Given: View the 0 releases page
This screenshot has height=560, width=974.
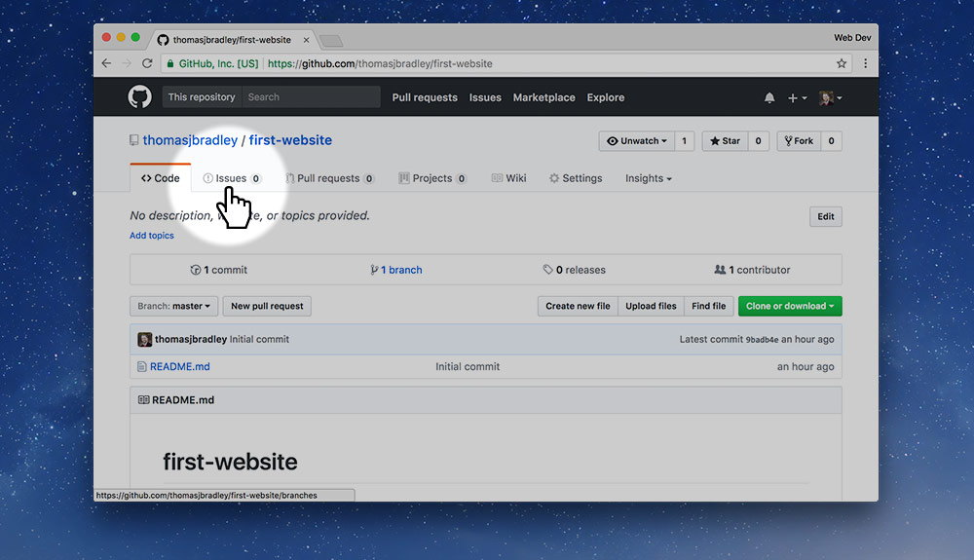Looking at the screenshot, I should click(574, 270).
